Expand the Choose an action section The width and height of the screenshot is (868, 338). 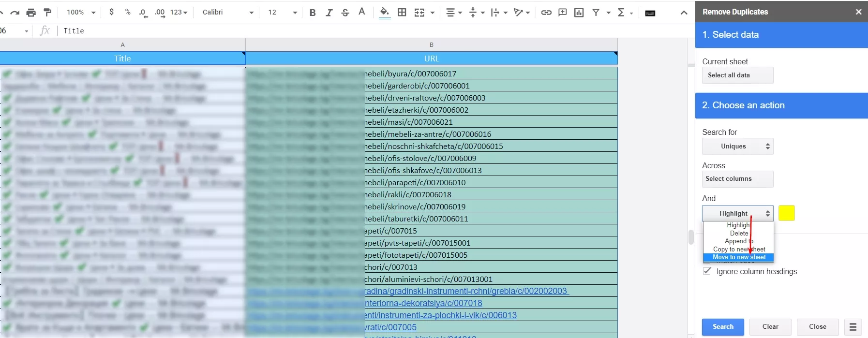click(x=781, y=105)
